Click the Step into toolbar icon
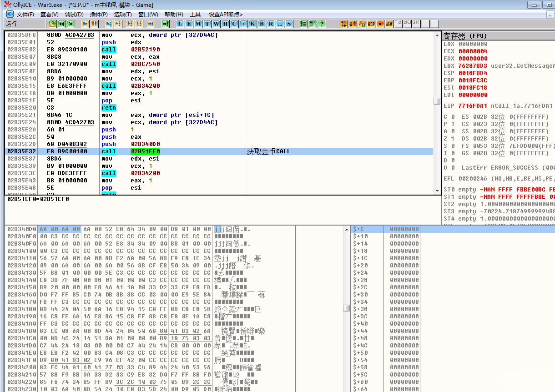The height and width of the screenshot is (392, 555). (109, 24)
